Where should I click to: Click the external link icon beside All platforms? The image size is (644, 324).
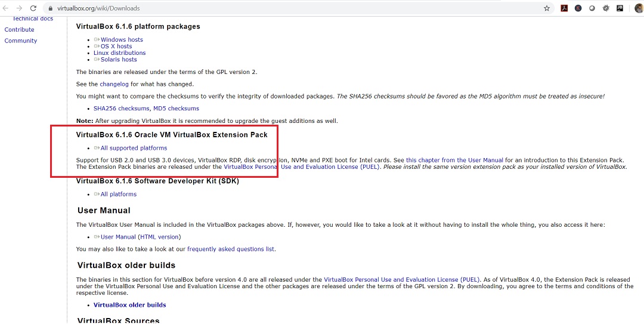click(97, 194)
